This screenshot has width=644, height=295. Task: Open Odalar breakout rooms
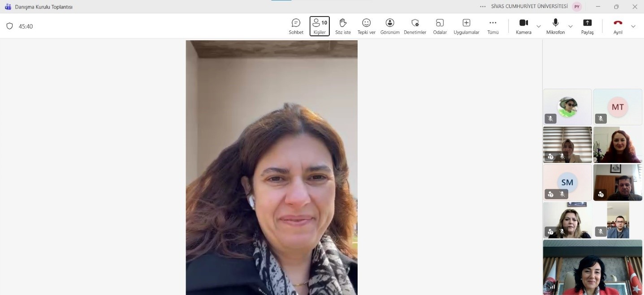point(440,26)
